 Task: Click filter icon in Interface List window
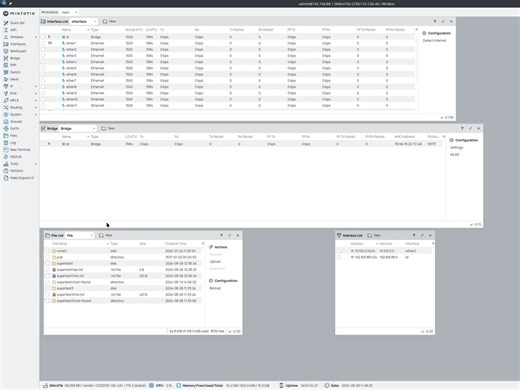tap(435, 21)
